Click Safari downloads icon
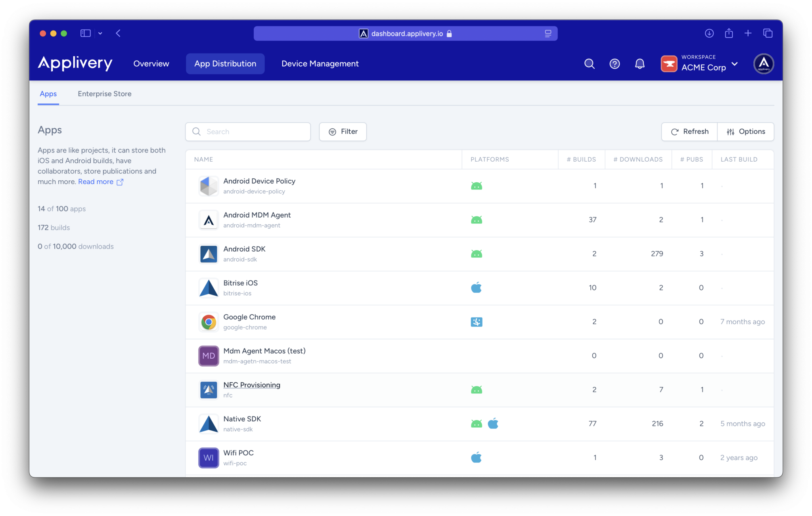The width and height of the screenshot is (812, 516). (x=709, y=33)
